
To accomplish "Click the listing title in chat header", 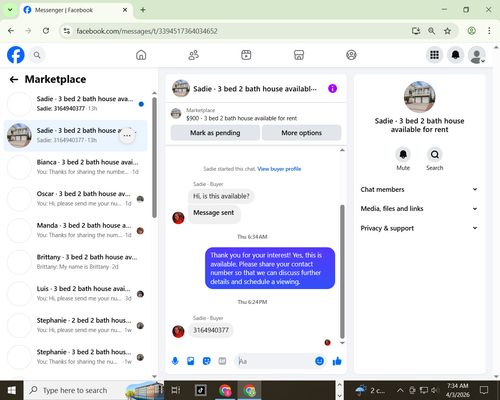I will click(x=255, y=89).
